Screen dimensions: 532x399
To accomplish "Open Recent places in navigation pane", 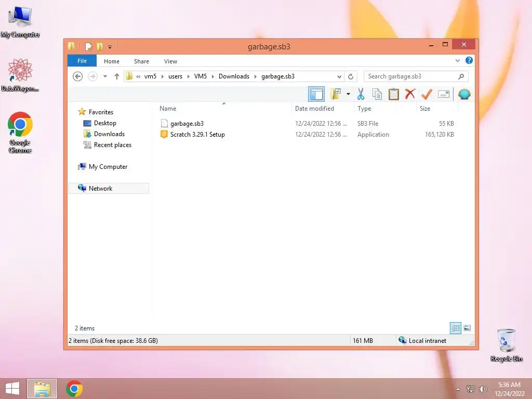I will (x=112, y=145).
